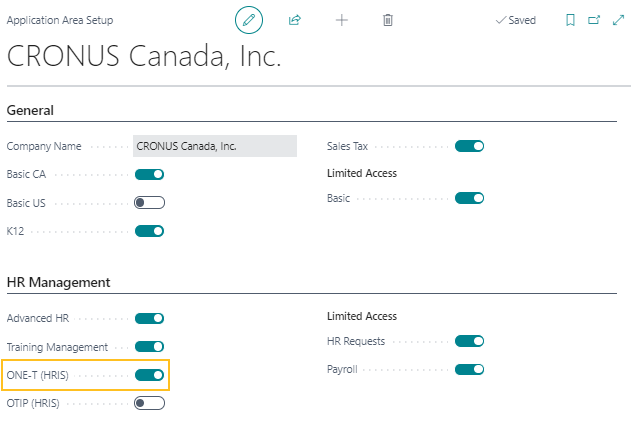Click the Basic CA label
639x422 pixels.
(x=26, y=174)
